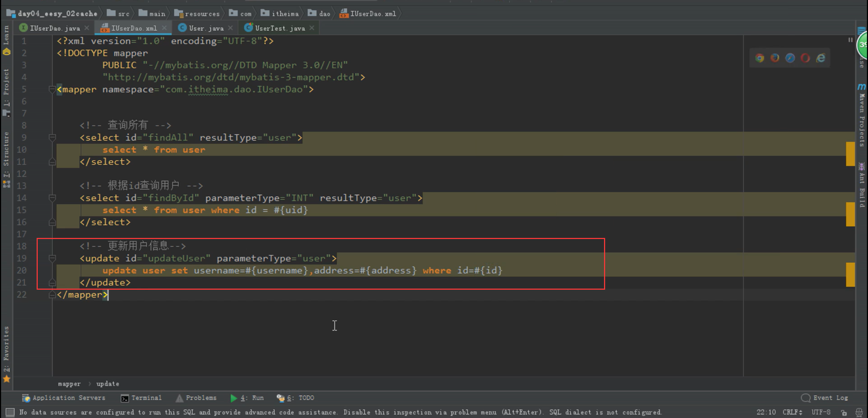868x418 pixels.
Task: Open the Maven Projects side panel
Action: [862, 115]
